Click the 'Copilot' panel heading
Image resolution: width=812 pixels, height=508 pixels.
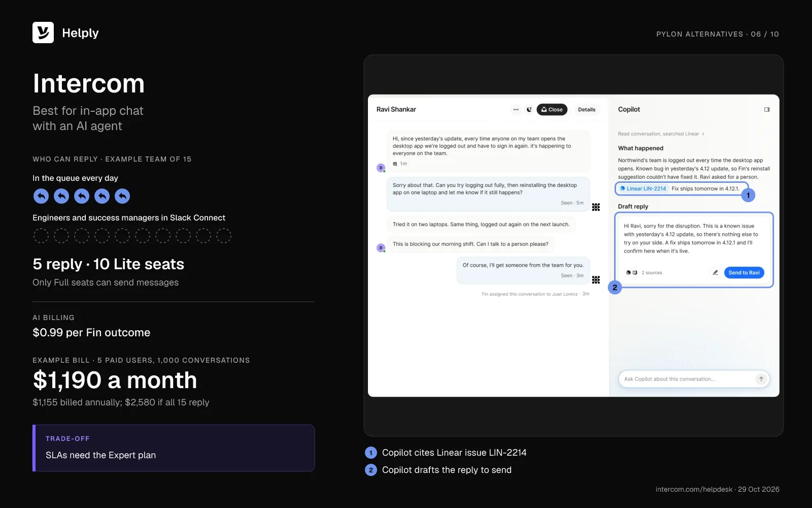pos(629,110)
